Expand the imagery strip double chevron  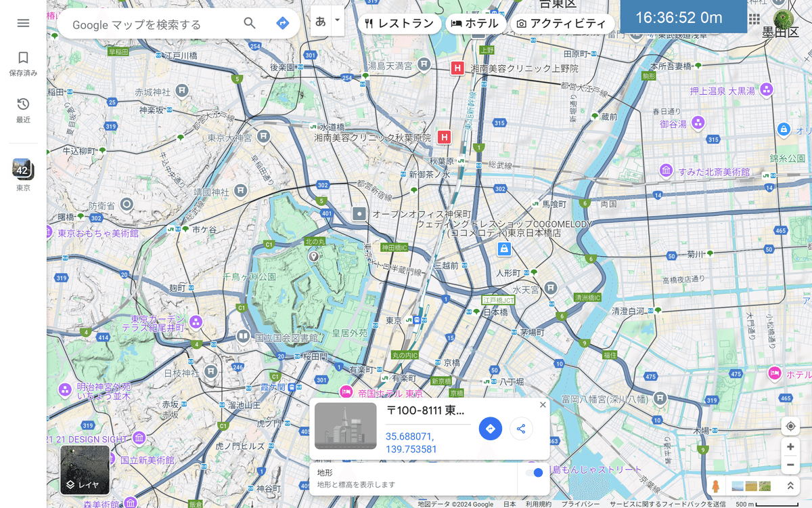point(789,486)
